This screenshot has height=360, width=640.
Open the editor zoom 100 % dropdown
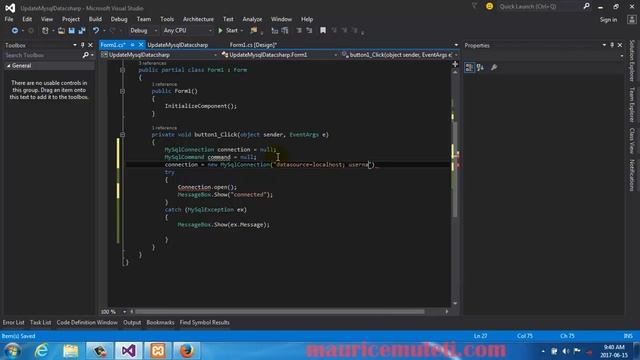pos(124,312)
